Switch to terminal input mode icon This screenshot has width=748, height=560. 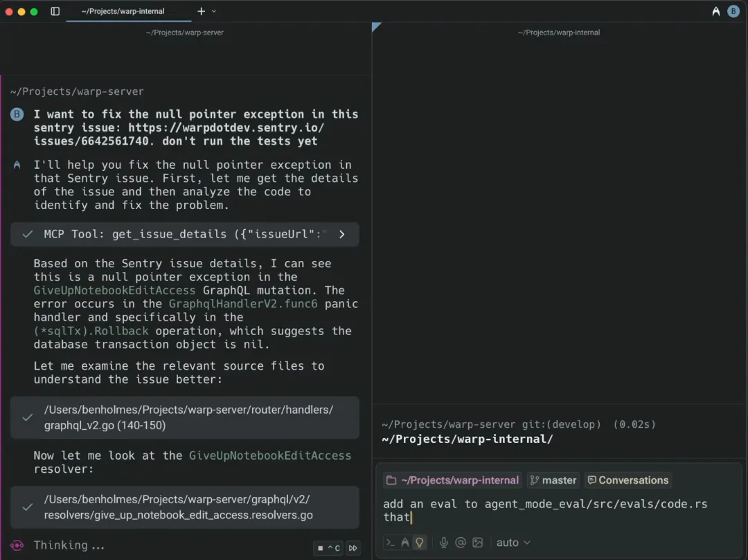point(391,543)
